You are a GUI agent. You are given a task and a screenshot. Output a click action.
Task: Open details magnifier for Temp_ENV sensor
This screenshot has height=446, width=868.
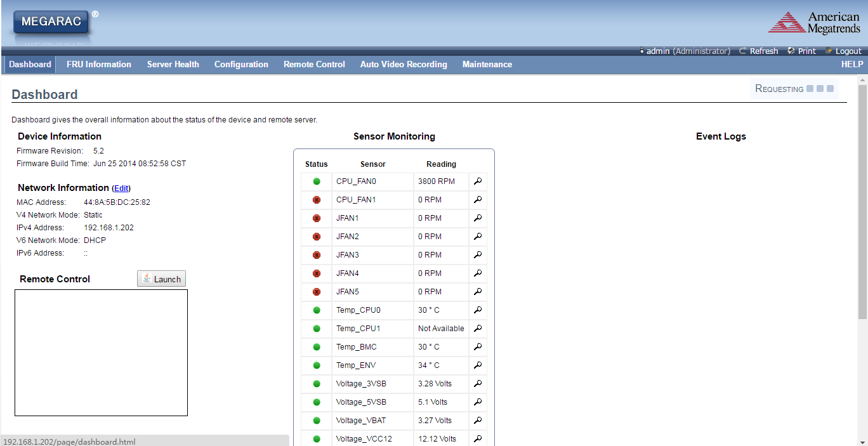[x=478, y=365]
